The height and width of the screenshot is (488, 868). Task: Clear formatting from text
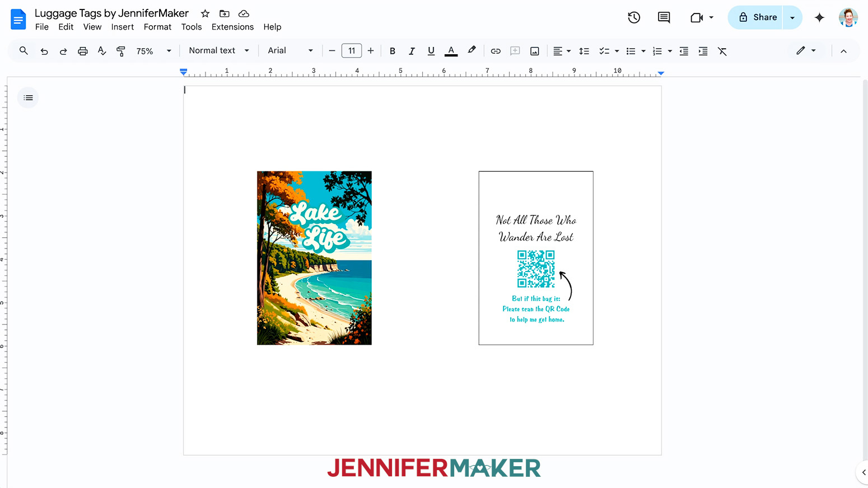[x=722, y=51]
